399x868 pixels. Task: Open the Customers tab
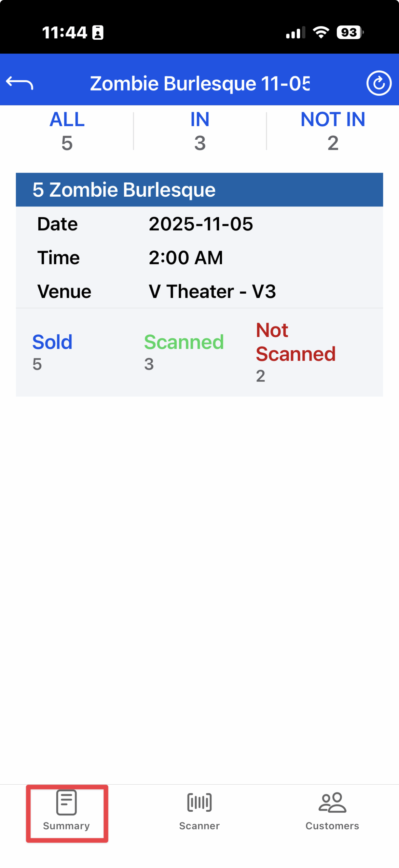[x=332, y=809]
